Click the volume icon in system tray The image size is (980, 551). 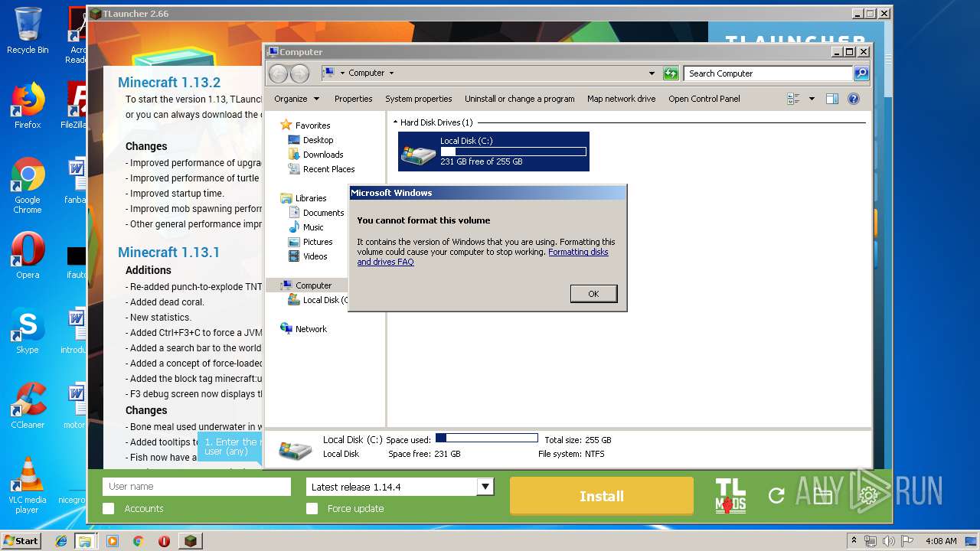pyautogui.click(x=890, y=541)
